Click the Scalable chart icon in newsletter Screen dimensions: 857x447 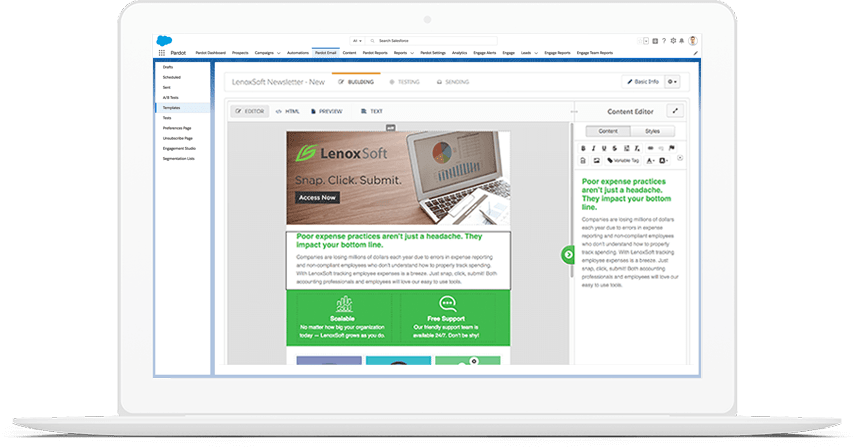click(x=343, y=303)
